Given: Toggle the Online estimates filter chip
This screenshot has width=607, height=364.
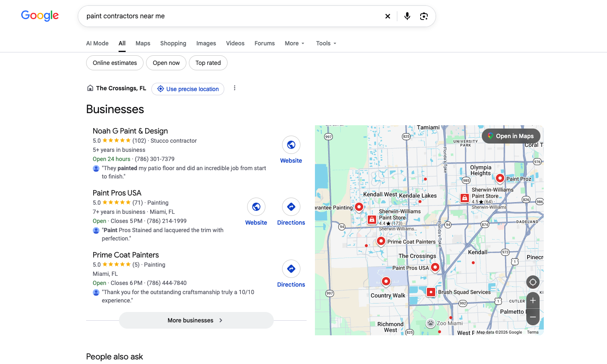Looking at the screenshot, I should pyautogui.click(x=115, y=63).
